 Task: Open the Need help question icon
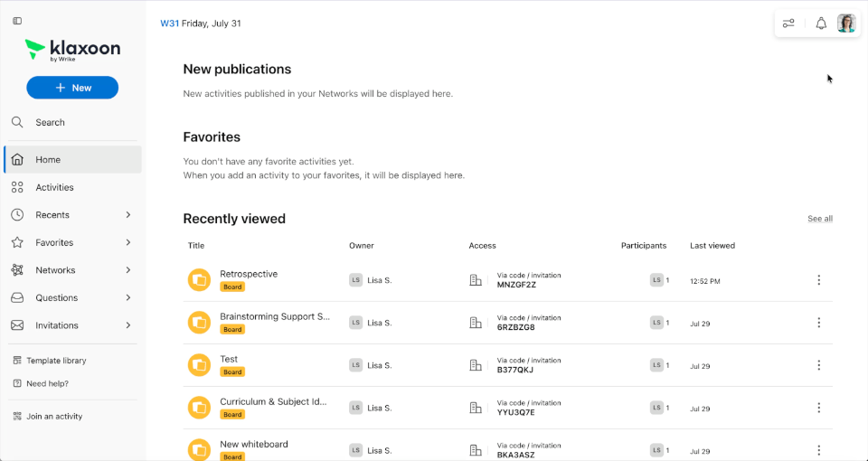(17, 383)
